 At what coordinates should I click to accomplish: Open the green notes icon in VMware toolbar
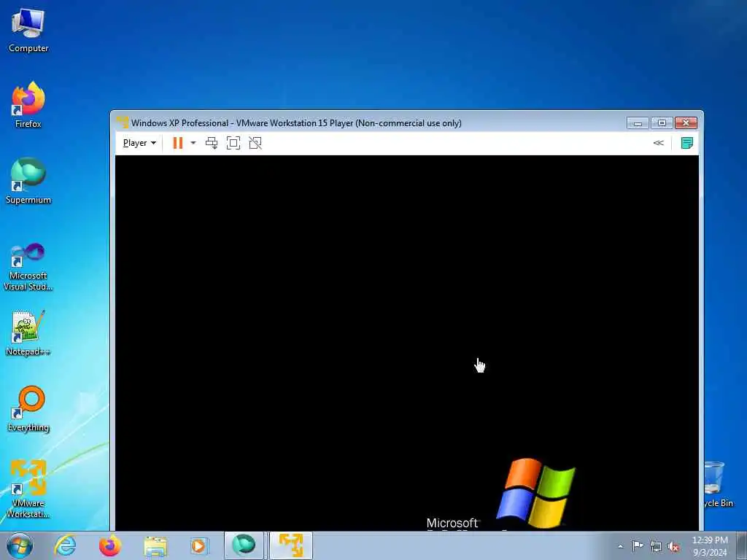(x=686, y=143)
